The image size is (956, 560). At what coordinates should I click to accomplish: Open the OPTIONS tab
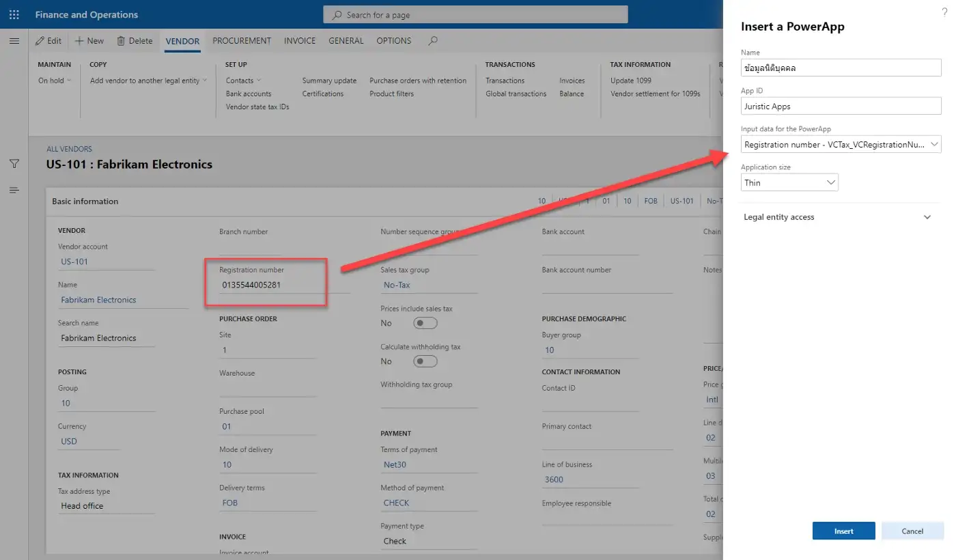pyautogui.click(x=394, y=41)
